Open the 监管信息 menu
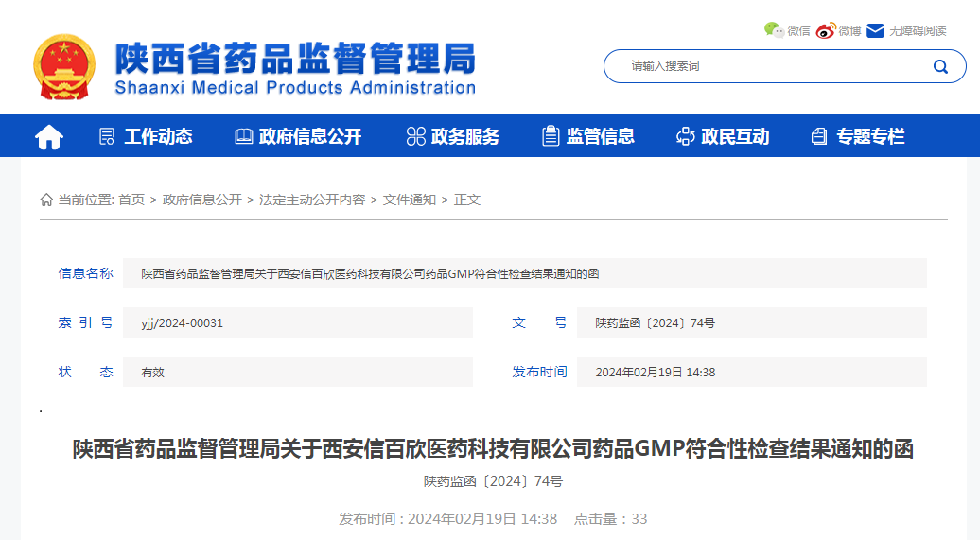 600,136
